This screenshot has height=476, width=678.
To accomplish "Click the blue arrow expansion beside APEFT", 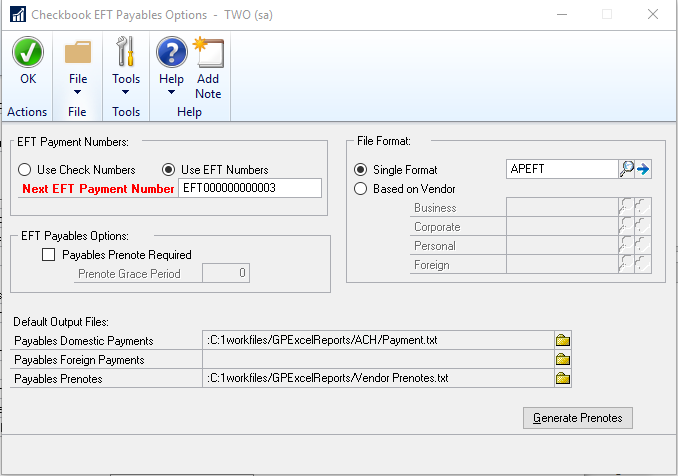I will (x=643, y=169).
